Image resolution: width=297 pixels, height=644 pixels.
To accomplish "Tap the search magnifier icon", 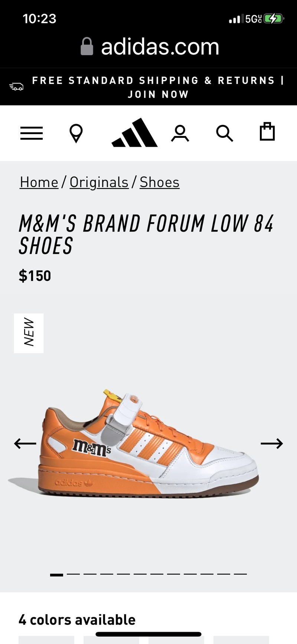I will [x=225, y=133].
